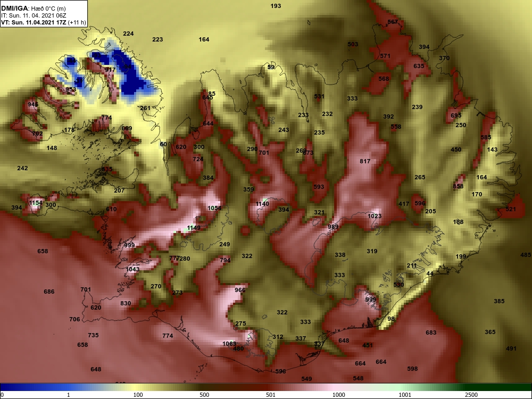
Task: Select the map value 1023
Action: click(375, 216)
